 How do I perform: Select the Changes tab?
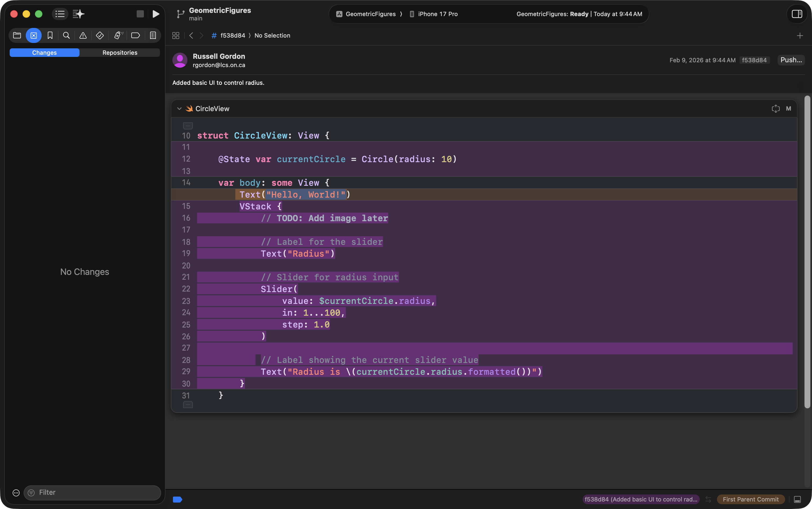(x=44, y=53)
